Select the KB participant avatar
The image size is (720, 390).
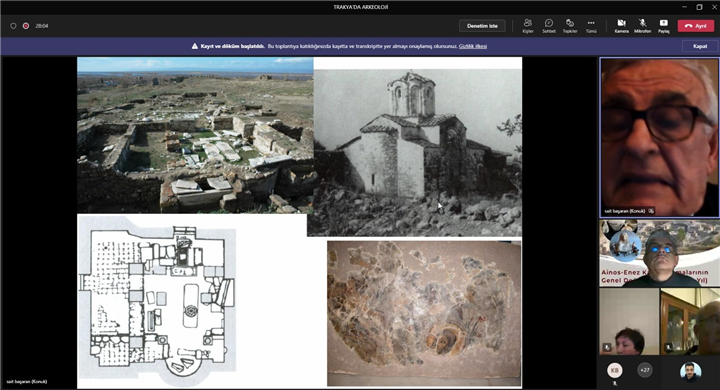pos(614,370)
